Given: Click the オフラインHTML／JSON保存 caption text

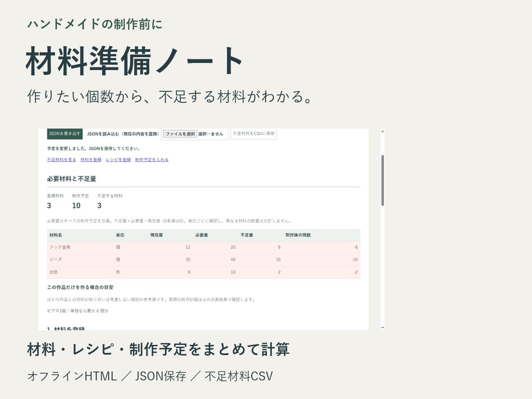Looking at the screenshot, I should (x=150, y=376).
